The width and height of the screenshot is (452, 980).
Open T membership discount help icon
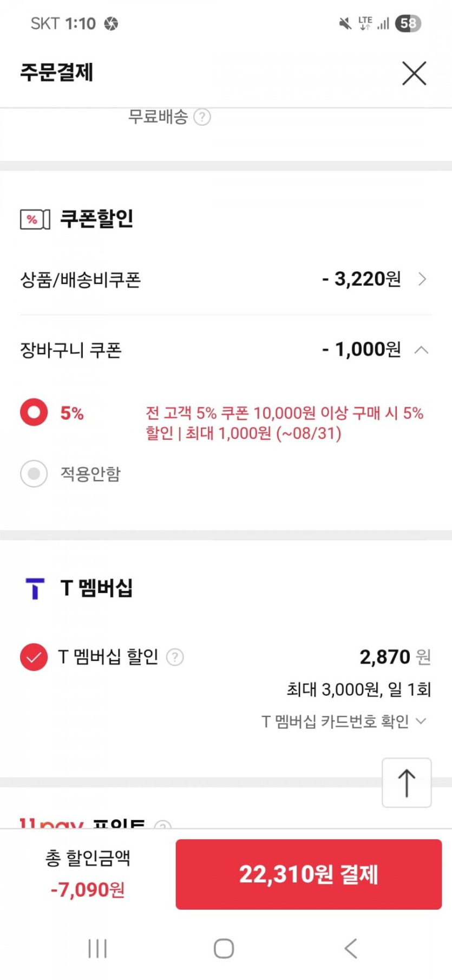175,657
